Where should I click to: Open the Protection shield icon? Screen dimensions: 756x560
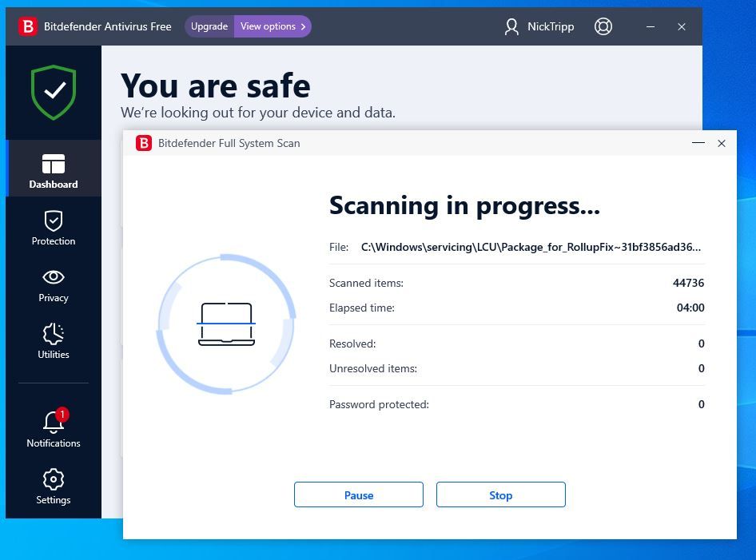click(x=54, y=220)
